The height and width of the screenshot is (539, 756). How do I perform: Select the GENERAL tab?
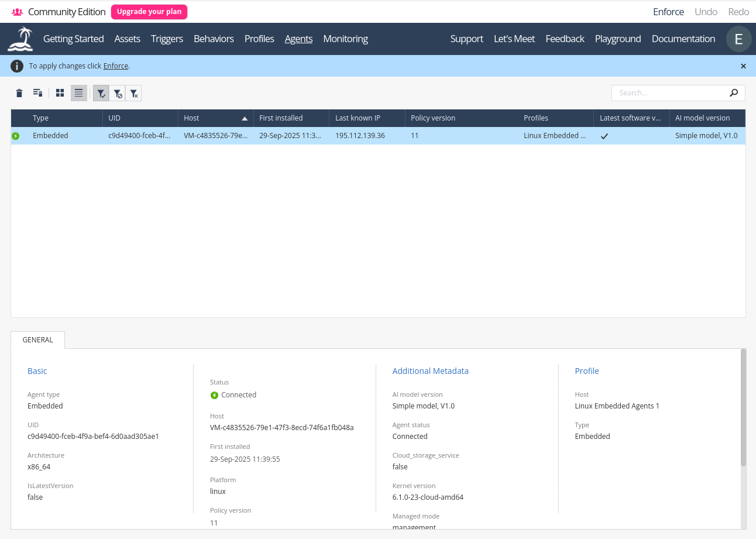pos(38,340)
